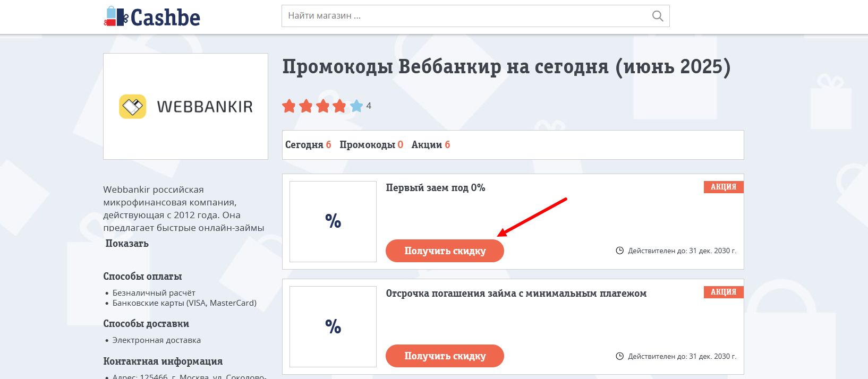Click rating value '4' next to stars

(x=369, y=106)
